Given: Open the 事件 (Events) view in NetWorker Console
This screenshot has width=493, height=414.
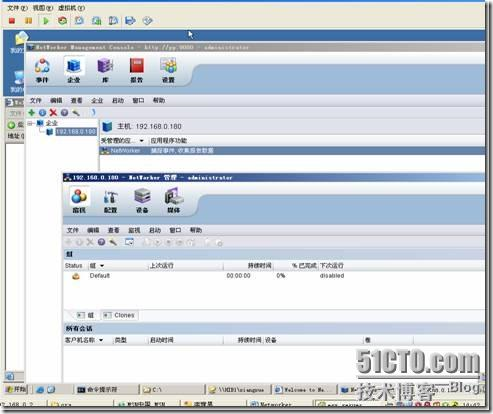Looking at the screenshot, I should click(x=42, y=70).
